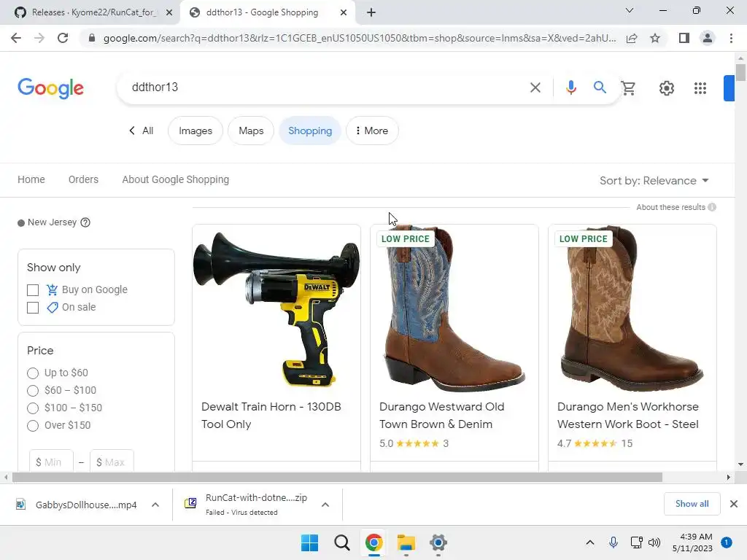Click the taskbar microphone icon
747x560 pixels.
[x=614, y=542]
